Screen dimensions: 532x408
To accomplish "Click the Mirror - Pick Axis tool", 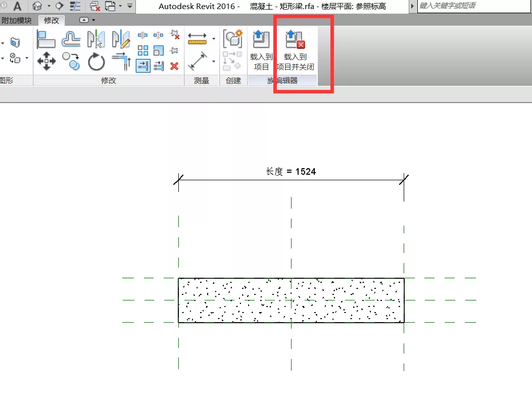I will (96, 39).
